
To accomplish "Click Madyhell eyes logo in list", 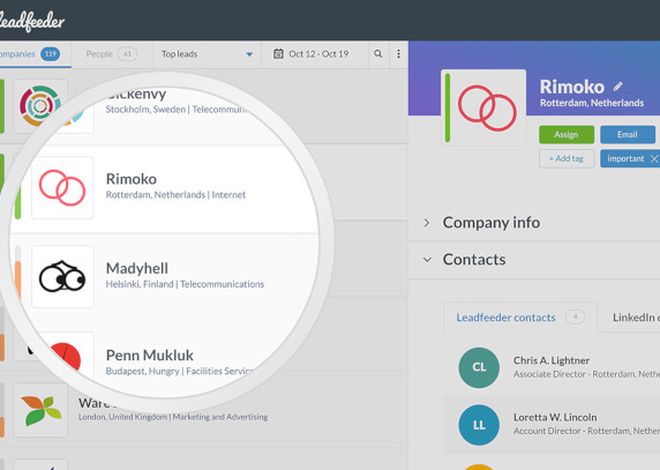I will [x=62, y=277].
